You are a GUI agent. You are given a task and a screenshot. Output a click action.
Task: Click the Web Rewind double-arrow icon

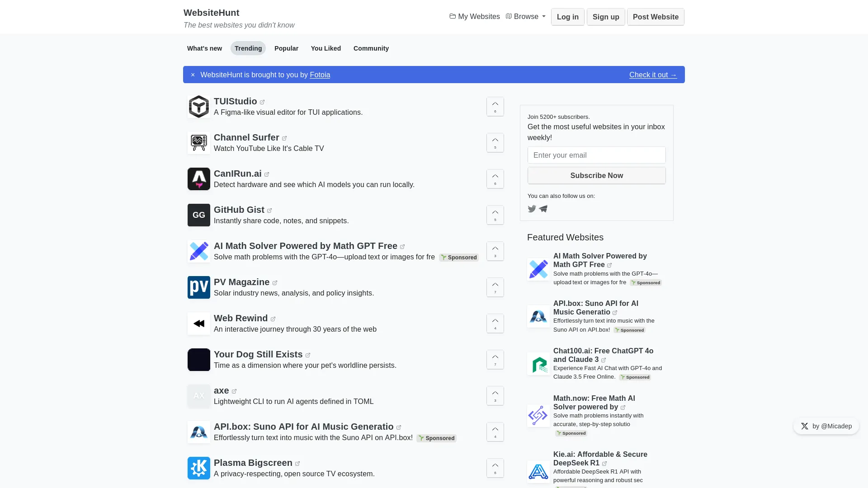click(199, 324)
